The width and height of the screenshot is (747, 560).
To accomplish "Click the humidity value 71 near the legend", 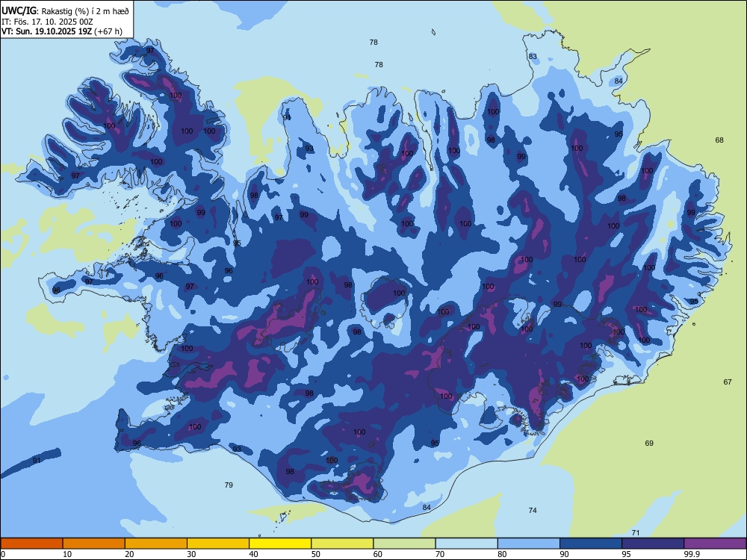I will [636, 533].
